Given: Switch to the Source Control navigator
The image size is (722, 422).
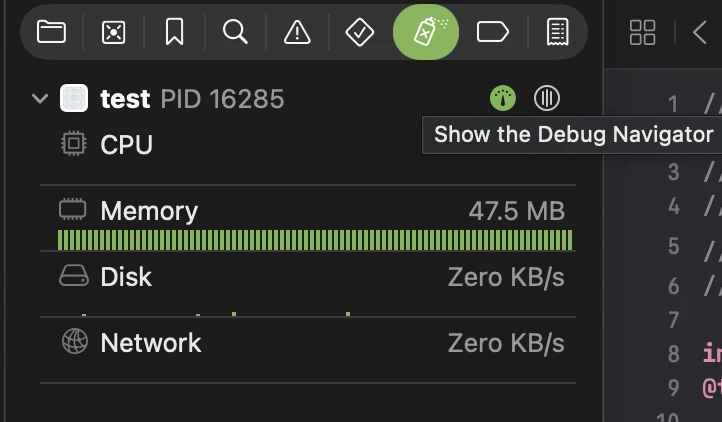Looking at the screenshot, I should point(113,32).
